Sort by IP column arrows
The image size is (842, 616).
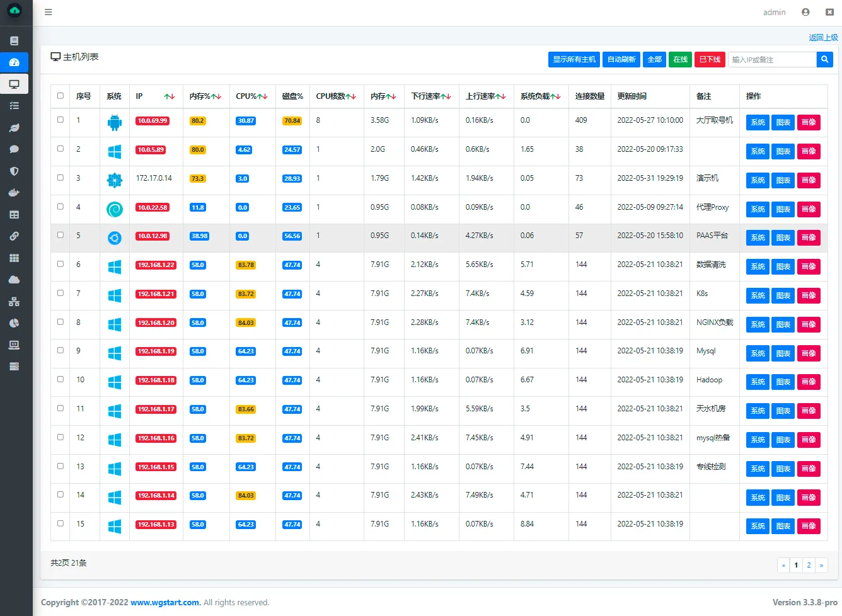(170, 96)
